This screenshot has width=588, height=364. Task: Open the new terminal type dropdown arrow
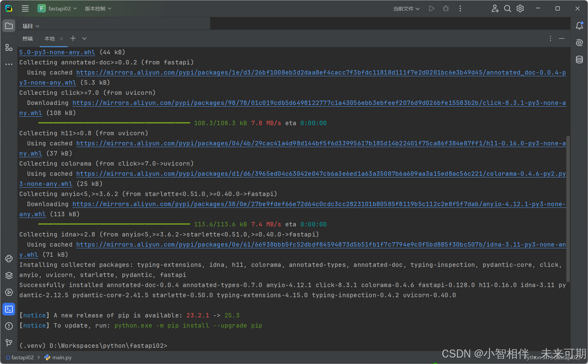click(84, 38)
